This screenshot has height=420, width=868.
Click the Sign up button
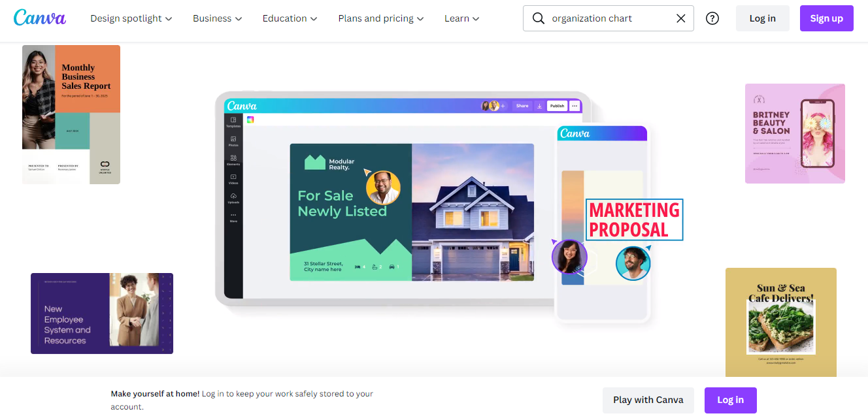point(827,18)
